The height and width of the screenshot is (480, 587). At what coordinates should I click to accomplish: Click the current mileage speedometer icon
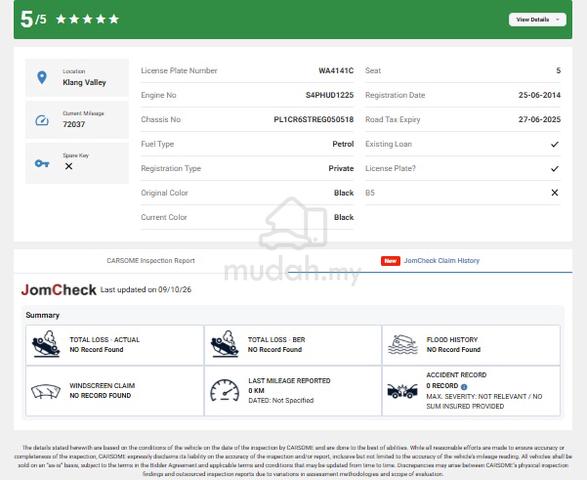pyautogui.click(x=42, y=120)
